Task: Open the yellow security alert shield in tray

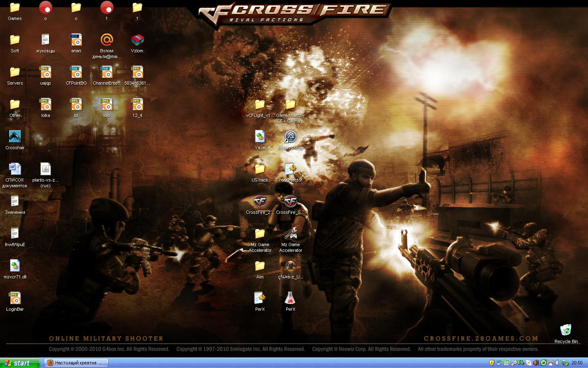Action: pyautogui.click(x=492, y=363)
